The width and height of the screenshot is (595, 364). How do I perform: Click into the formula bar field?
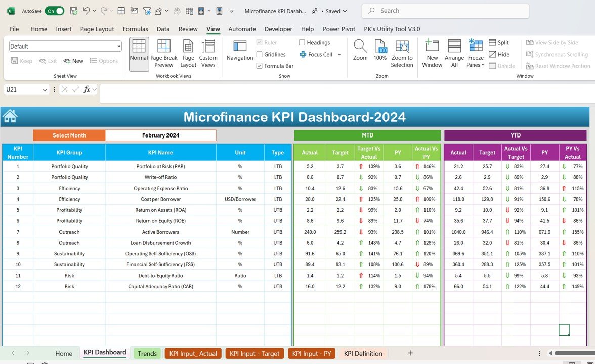tap(347, 93)
